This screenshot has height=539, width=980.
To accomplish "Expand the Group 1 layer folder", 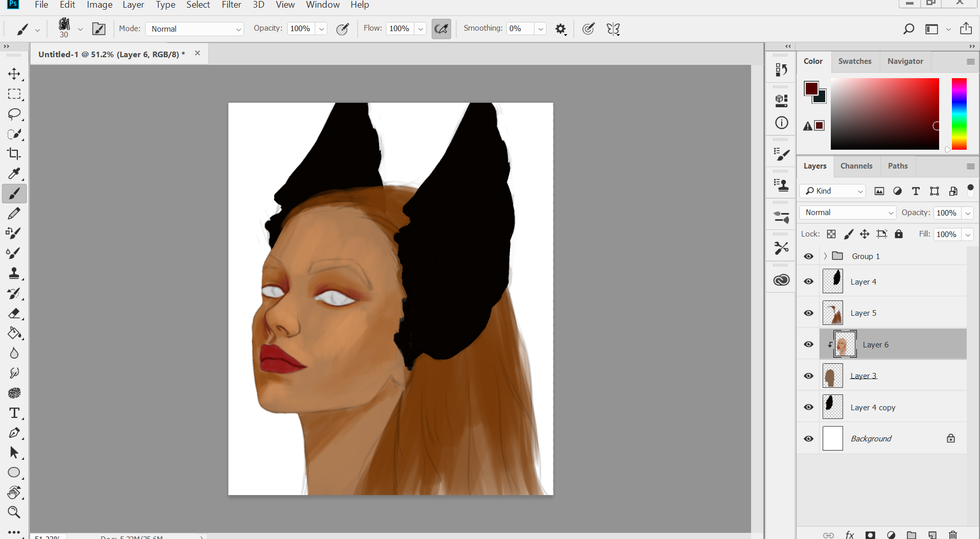I will point(825,256).
